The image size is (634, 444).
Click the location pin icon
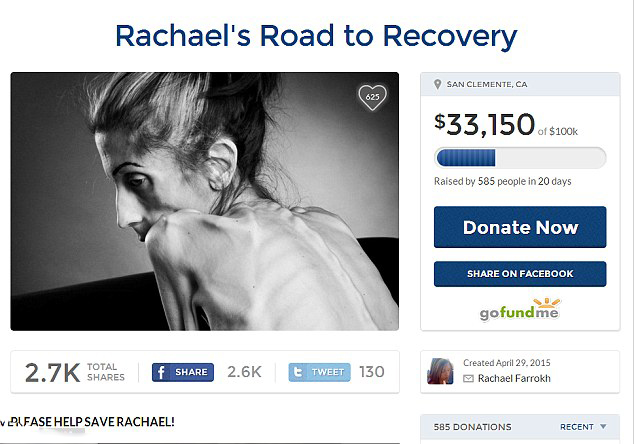click(x=437, y=85)
